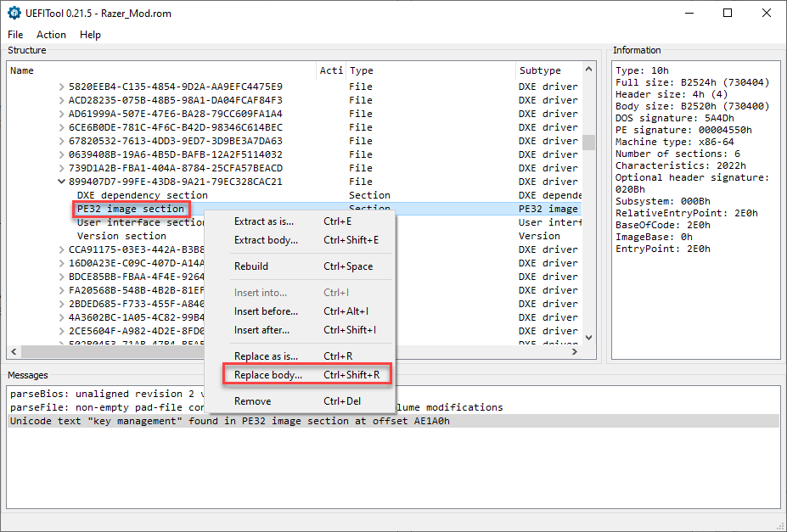Open the Action menu
The image size is (787, 532).
tap(51, 35)
